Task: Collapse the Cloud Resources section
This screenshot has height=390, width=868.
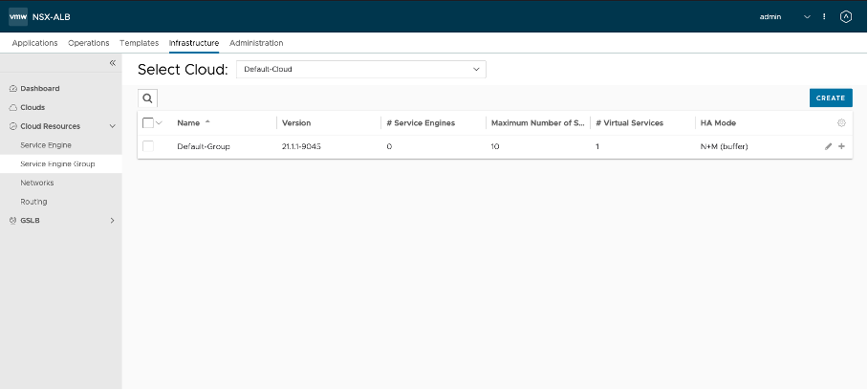Action: pos(112,126)
